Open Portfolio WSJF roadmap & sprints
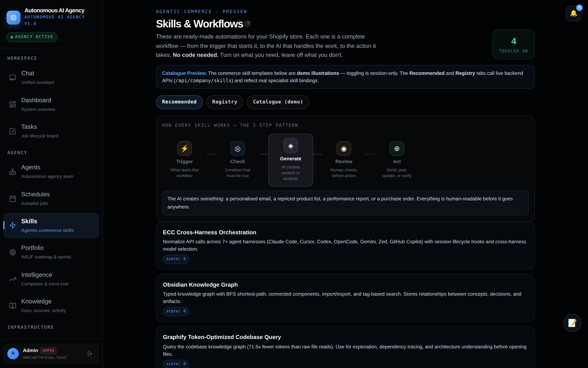The width and height of the screenshot is (588, 368). click(x=51, y=252)
